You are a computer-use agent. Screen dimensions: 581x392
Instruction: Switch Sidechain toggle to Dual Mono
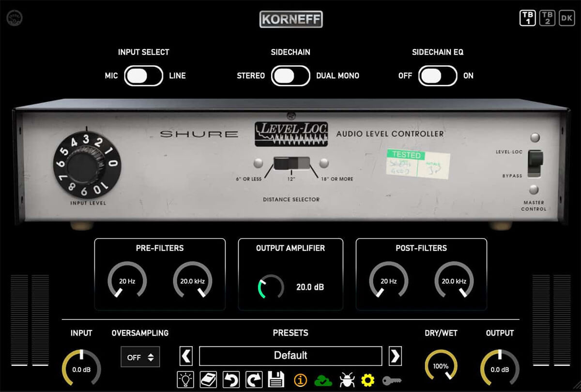[290, 76]
